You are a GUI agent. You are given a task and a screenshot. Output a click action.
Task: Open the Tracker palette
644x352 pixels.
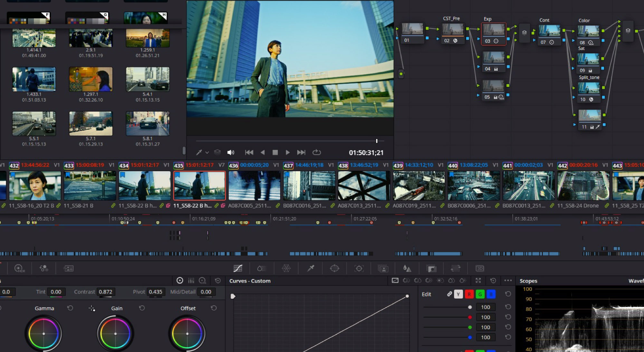point(359,268)
